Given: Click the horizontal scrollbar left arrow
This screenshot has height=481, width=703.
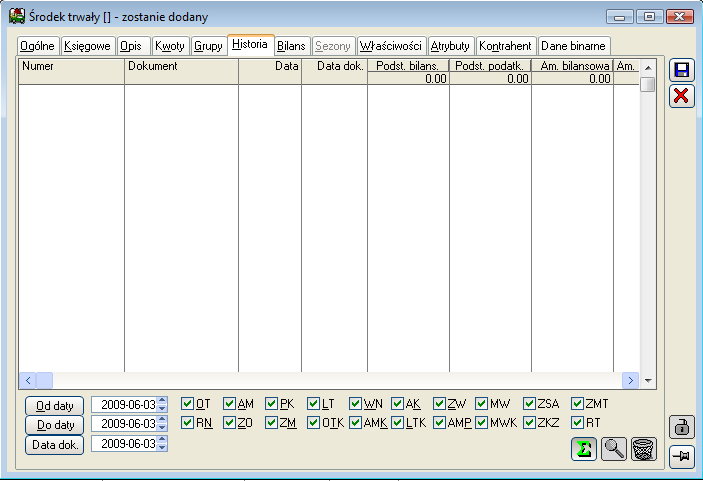Looking at the screenshot, I should pos(28,381).
